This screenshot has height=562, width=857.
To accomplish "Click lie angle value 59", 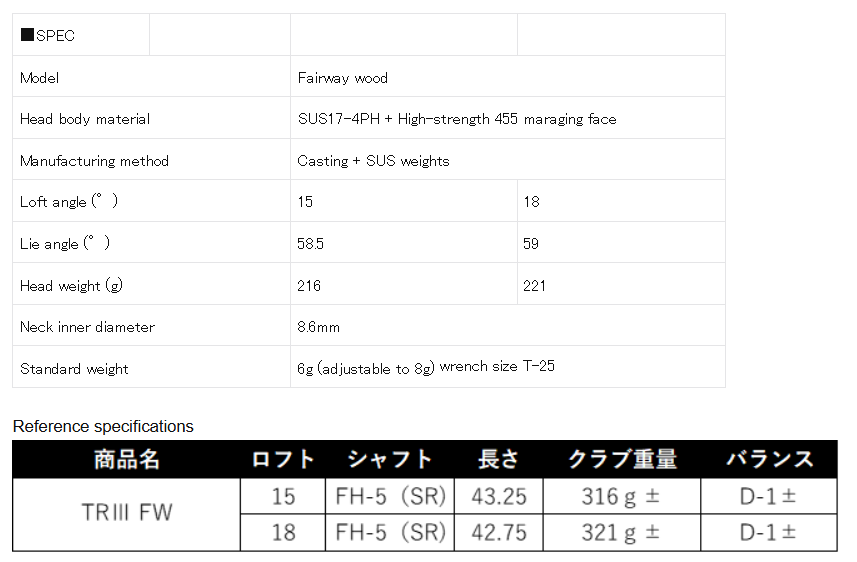I will (x=531, y=243).
